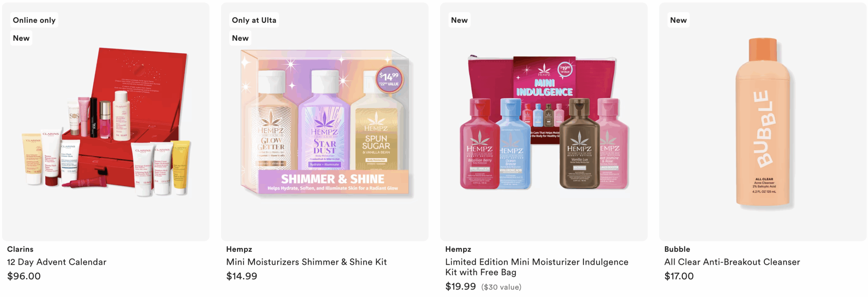Click the $17.00 price
This screenshot has width=868, height=297.
pos(679,276)
